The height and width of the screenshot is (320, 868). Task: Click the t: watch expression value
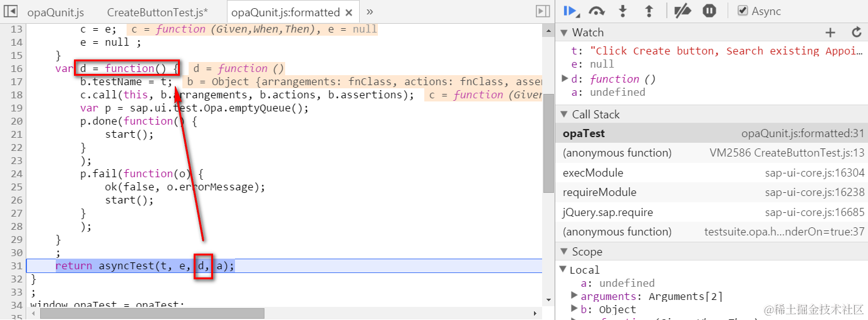click(727, 51)
